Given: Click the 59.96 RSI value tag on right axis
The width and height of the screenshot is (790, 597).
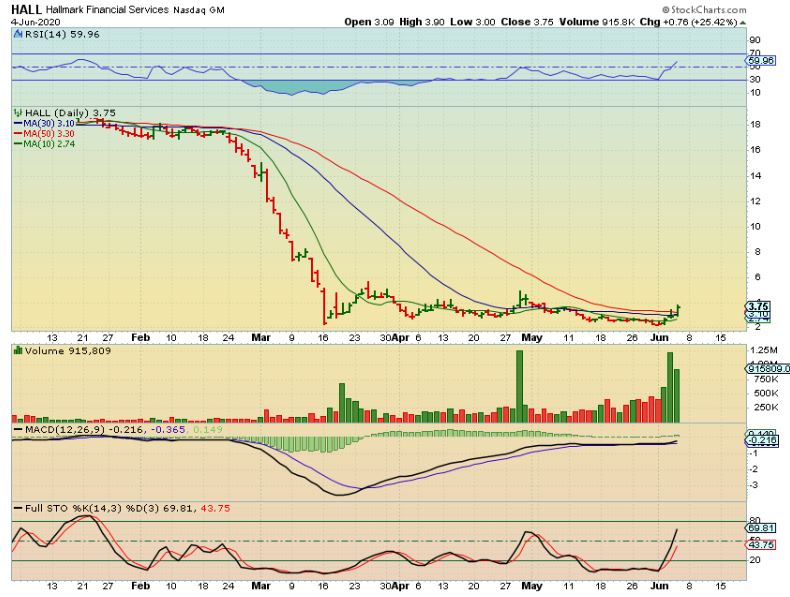Looking at the screenshot, I should point(761,60).
